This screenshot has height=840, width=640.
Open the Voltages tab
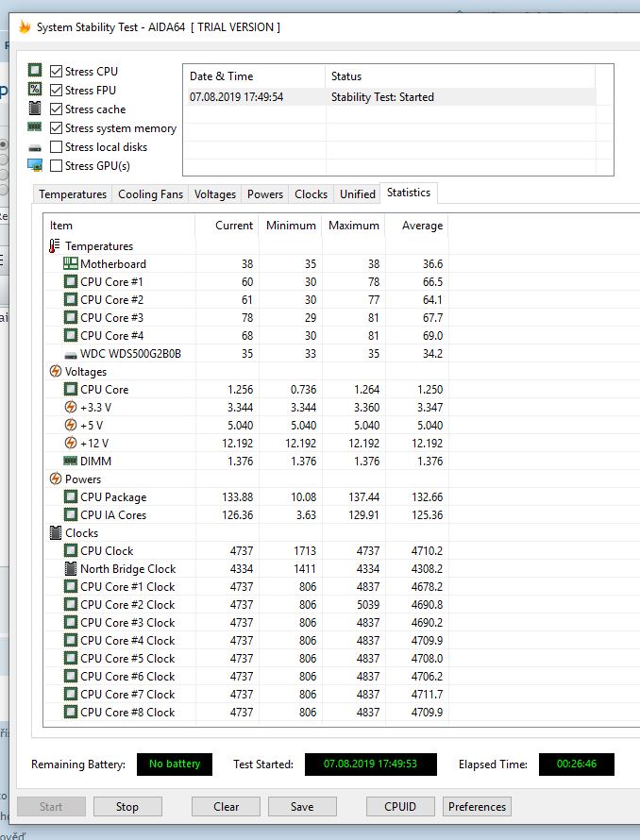(215, 194)
